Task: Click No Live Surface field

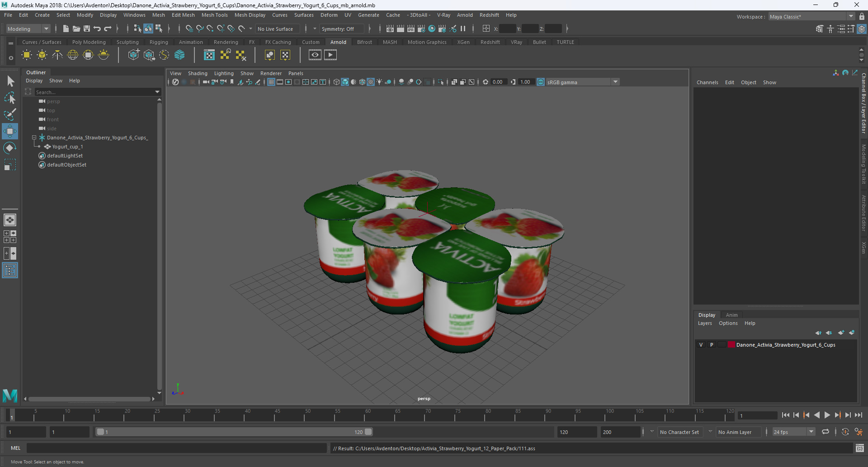Action: 277,29
